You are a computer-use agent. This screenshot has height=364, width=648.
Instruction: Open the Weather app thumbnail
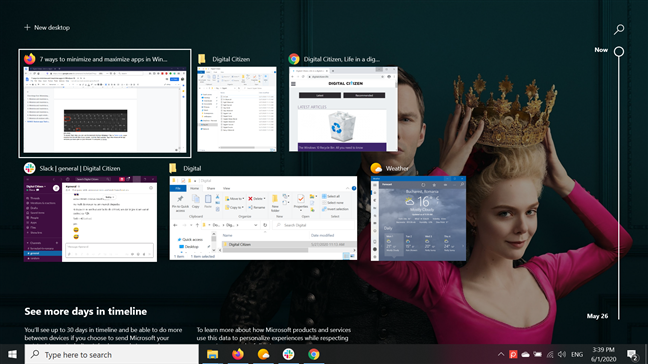click(418, 219)
